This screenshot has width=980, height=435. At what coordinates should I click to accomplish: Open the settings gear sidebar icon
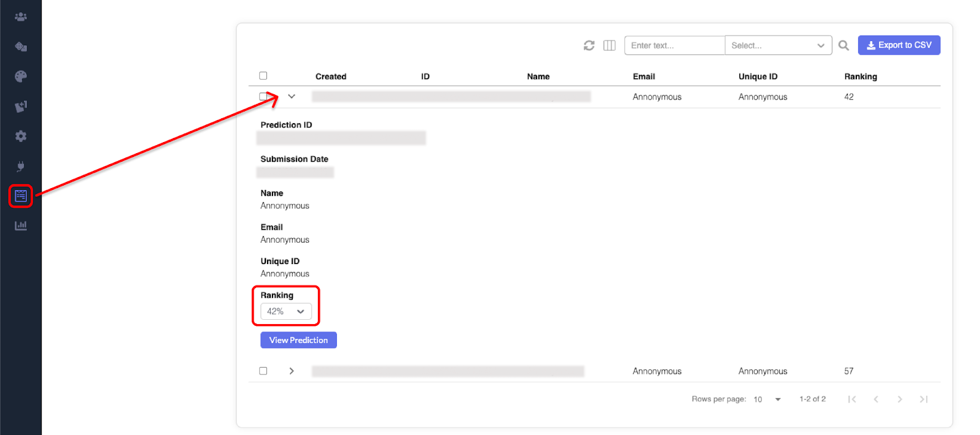coord(21,136)
